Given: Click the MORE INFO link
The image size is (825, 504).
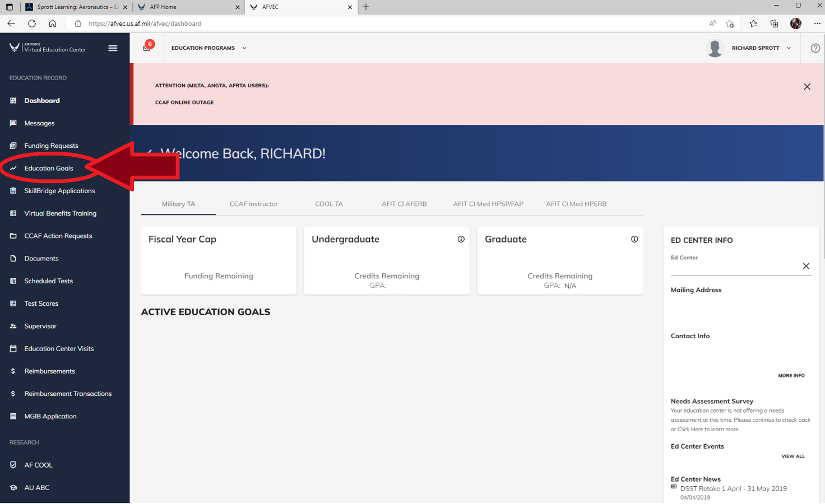Looking at the screenshot, I should [x=791, y=376].
